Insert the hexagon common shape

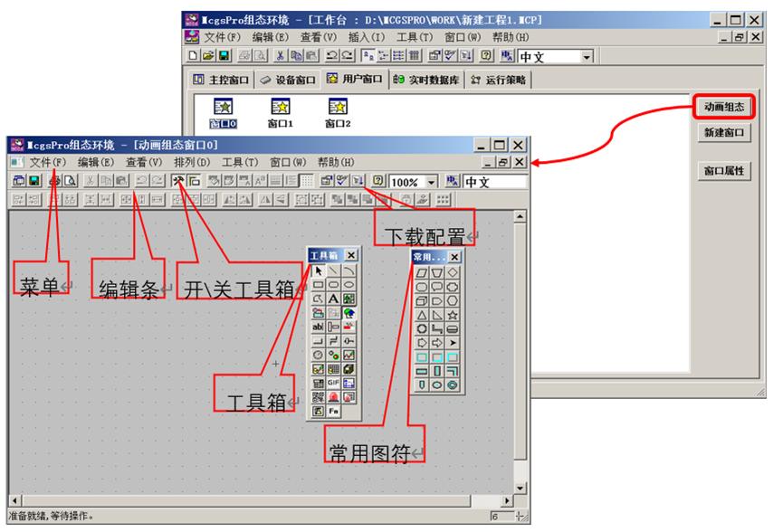click(x=453, y=301)
